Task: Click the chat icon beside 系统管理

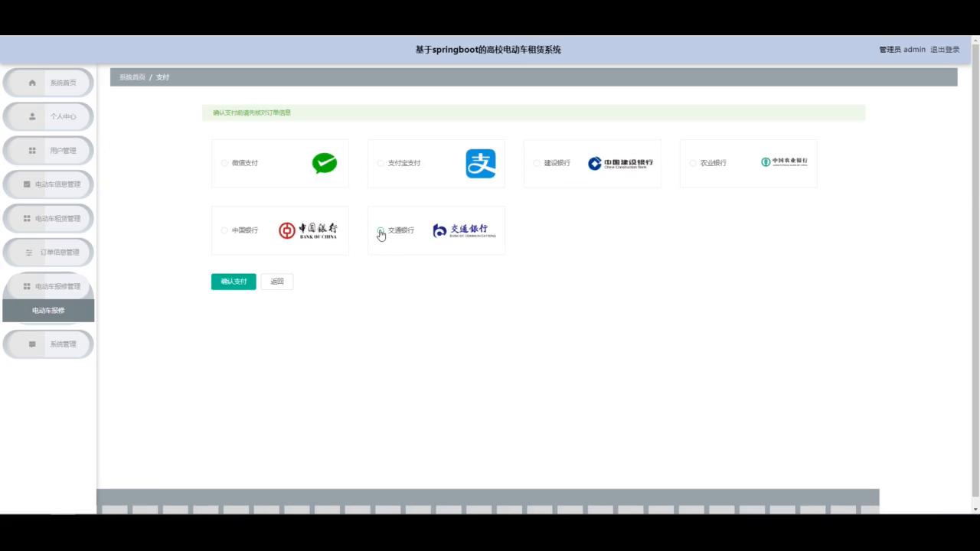Action: [x=32, y=344]
